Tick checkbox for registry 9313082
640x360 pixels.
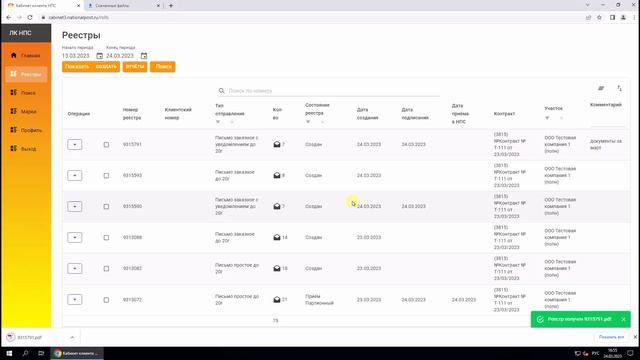point(106,269)
